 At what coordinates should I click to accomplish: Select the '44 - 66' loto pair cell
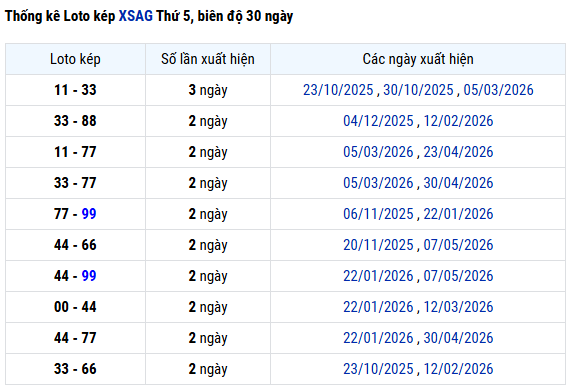click(75, 245)
